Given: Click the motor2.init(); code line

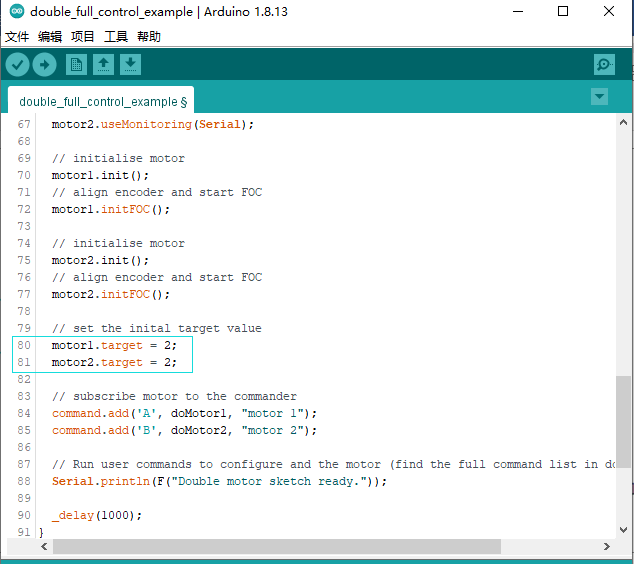Looking at the screenshot, I should pyautogui.click(x=100, y=260).
